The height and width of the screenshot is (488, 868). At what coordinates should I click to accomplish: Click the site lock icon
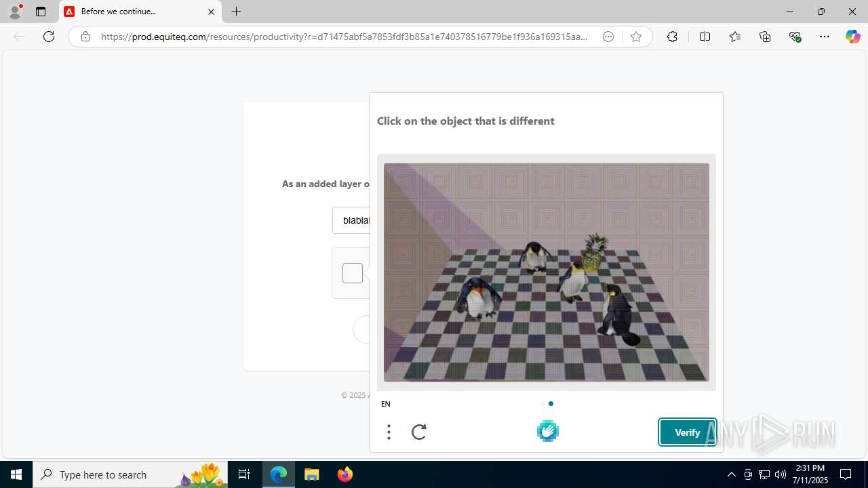tap(85, 37)
